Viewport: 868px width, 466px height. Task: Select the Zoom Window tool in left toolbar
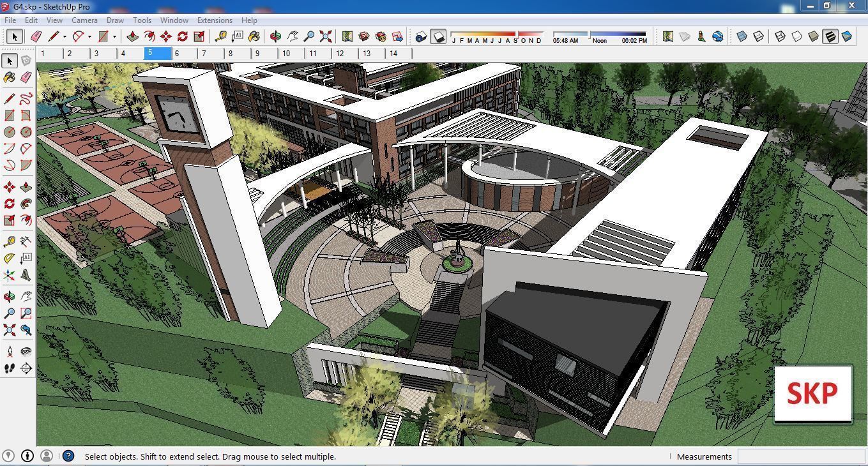point(26,313)
